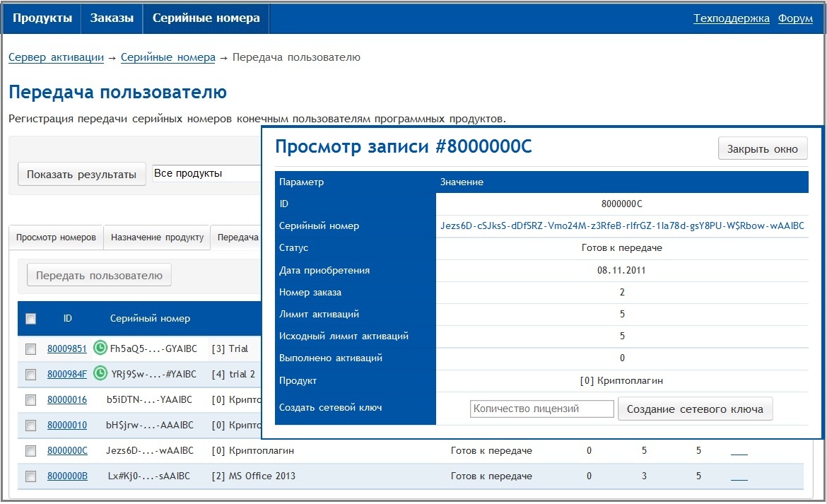827x504 pixels.
Task: Open record link 8000000C in the table
Action: (67, 450)
